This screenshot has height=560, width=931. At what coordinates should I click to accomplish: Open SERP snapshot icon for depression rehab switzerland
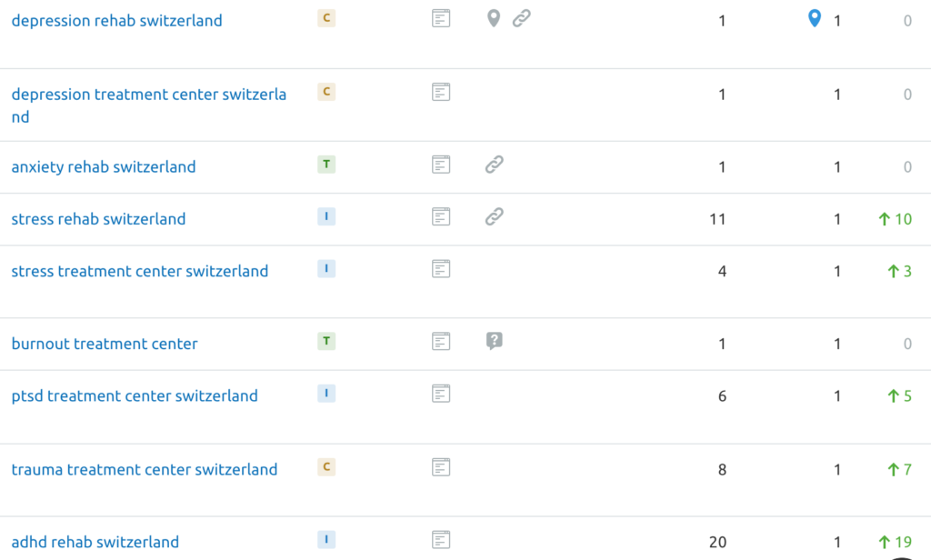point(441,18)
